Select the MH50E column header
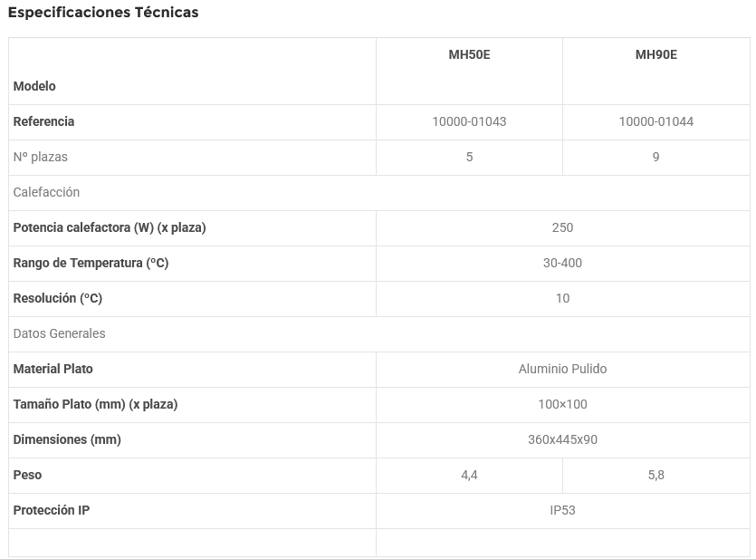 [x=469, y=54]
